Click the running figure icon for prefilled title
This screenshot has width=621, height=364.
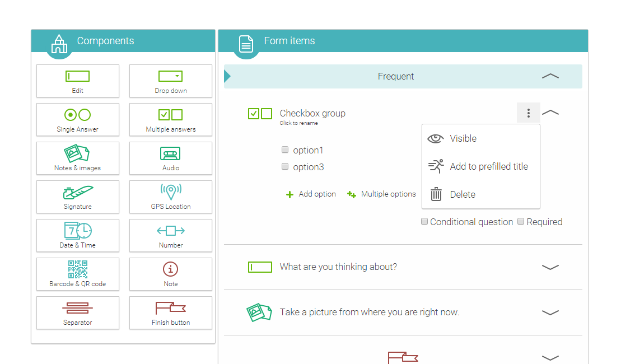click(x=436, y=166)
